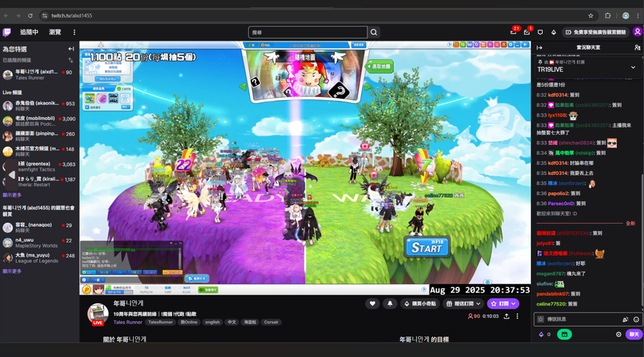
Task: Open the Browse tab in top navigation
Action: tap(55, 32)
